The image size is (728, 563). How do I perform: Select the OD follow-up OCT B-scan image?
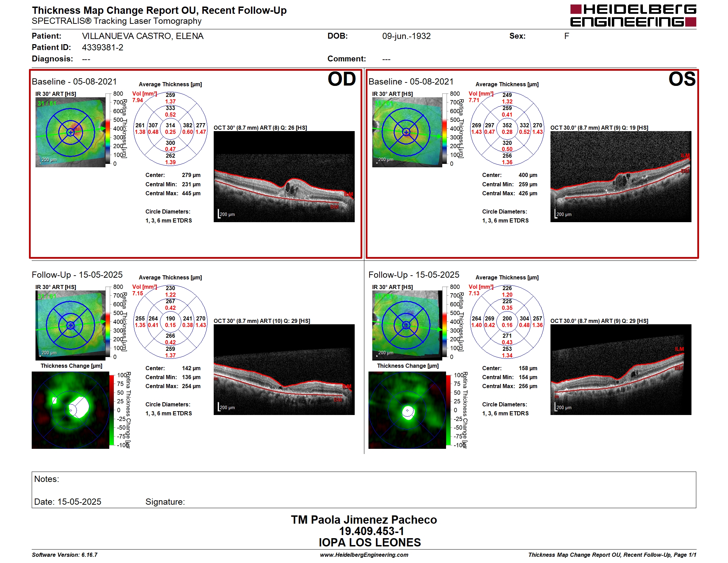click(284, 369)
